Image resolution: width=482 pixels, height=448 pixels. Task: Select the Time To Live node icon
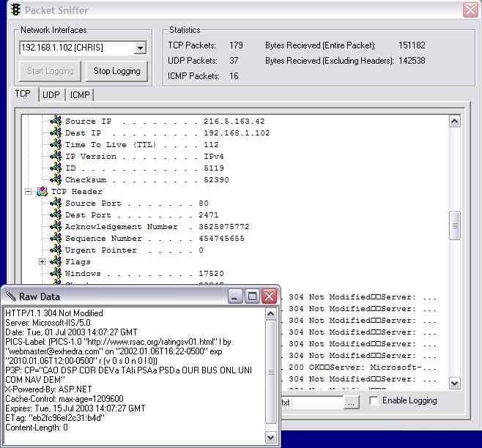point(56,145)
